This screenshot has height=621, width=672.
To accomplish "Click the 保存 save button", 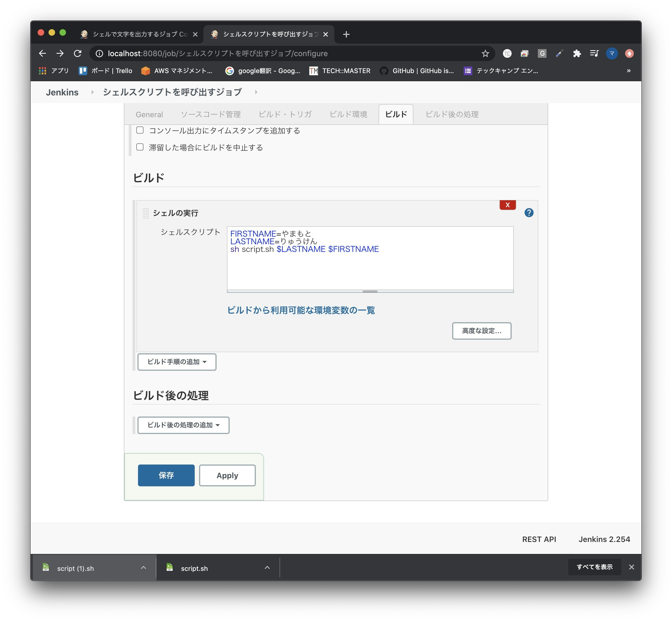I will tap(166, 475).
